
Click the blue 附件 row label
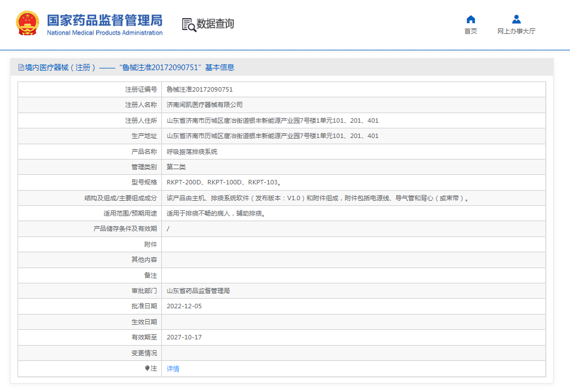coord(151,244)
